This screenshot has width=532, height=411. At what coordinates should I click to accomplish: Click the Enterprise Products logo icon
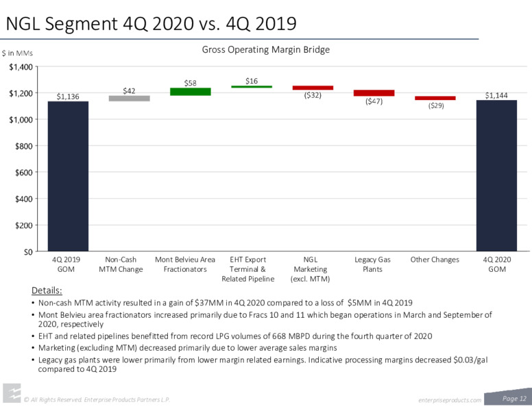click(12, 393)
